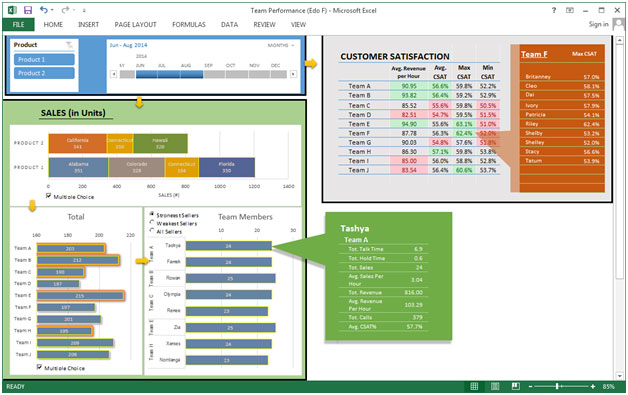Expand the quick access toolbar customize arrow
This screenshot has width=628, height=395.
point(84,10)
